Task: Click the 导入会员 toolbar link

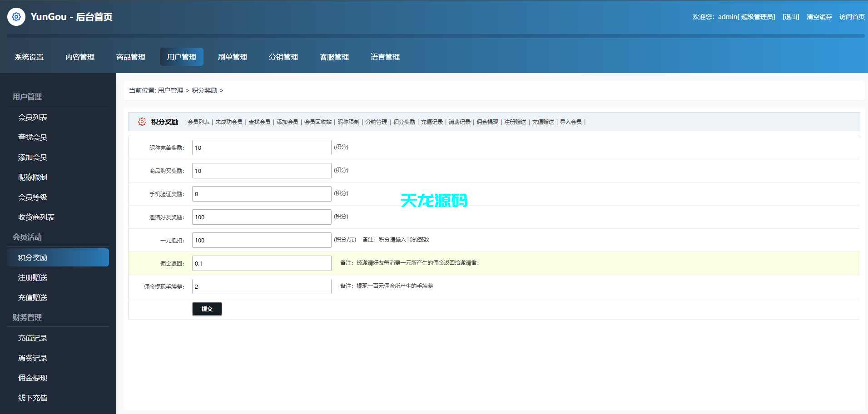Action: point(570,122)
